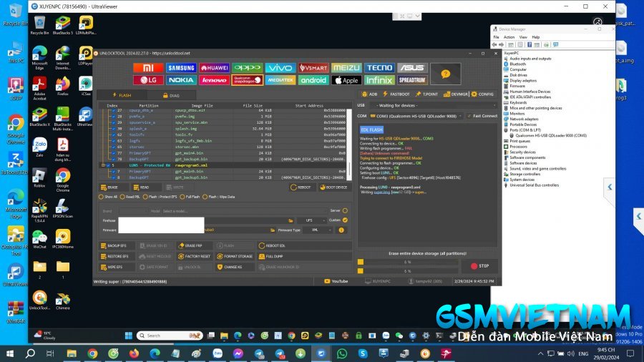Open the File menu in Device Manager
Image resolution: width=644 pixels, height=362 pixels.
click(x=496, y=37)
